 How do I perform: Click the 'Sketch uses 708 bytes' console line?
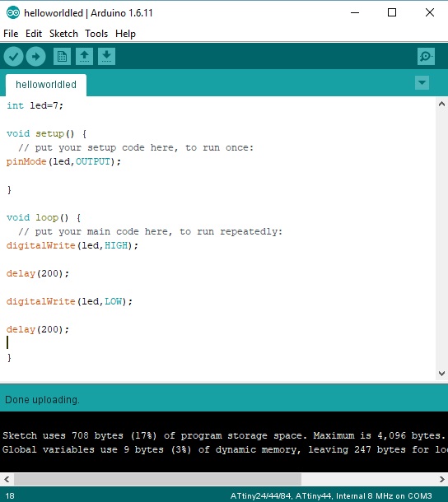(224, 435)
